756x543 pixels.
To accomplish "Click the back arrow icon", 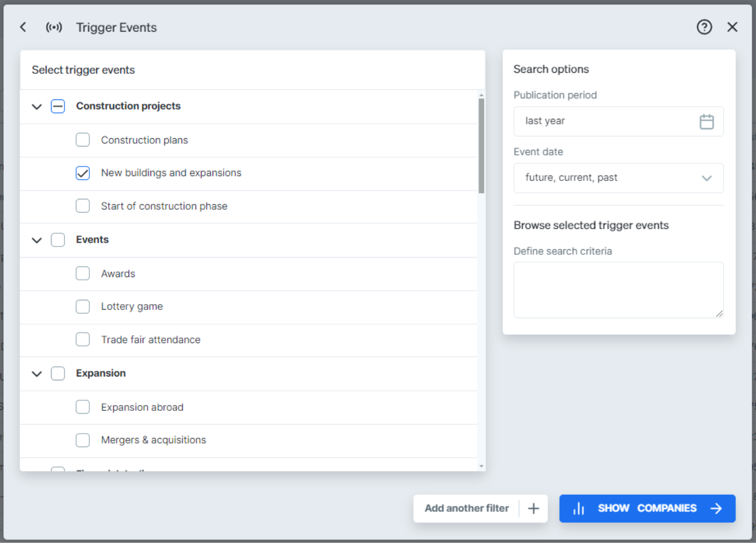I will (23, 27).
